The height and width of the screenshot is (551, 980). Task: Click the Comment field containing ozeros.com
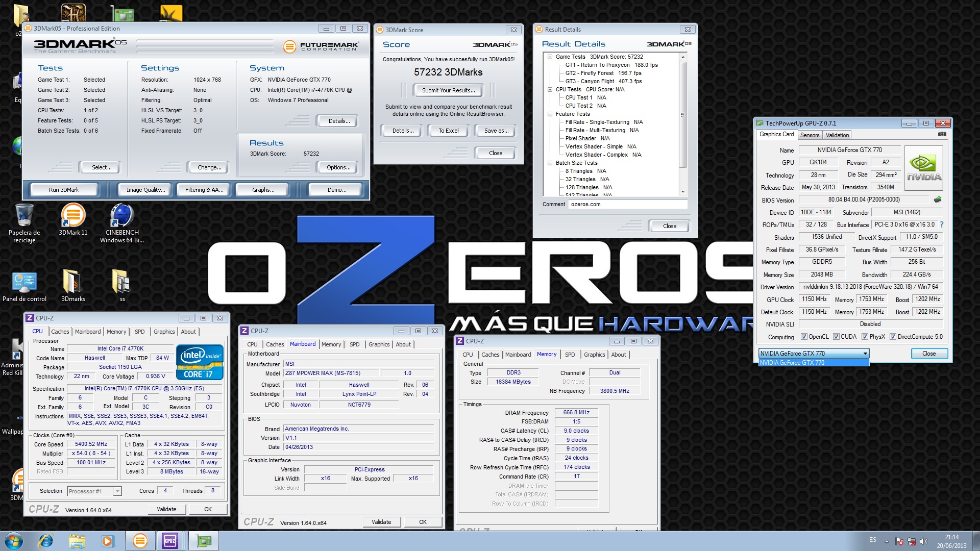pos(628,204)
